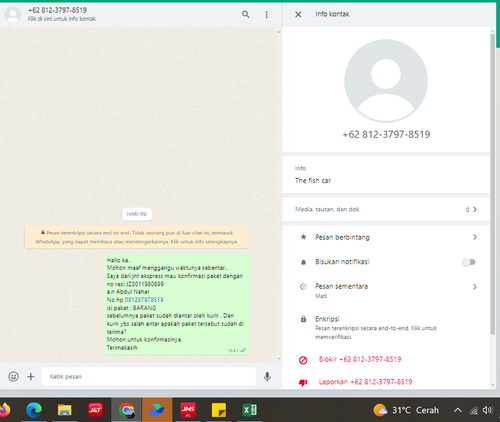View the large profile picture placeholder
Screen dimensions: 500x422
pyautogui.click(x=386, y=81)
